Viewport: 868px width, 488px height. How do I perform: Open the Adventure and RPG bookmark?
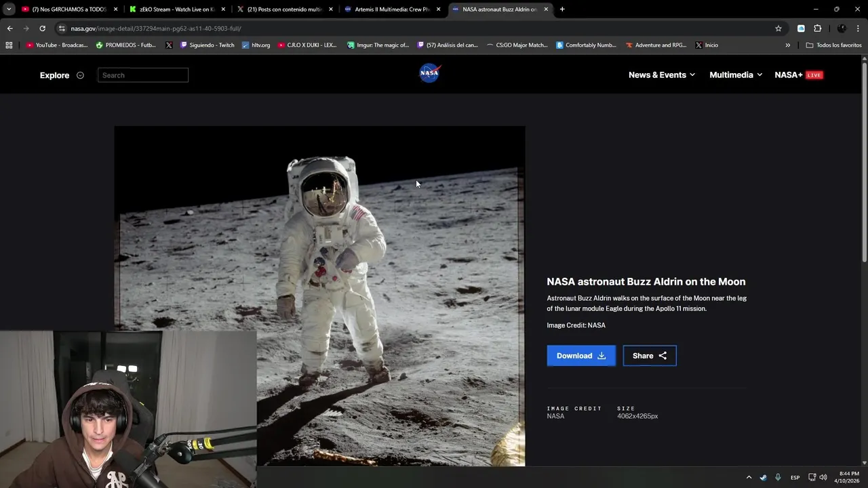[656, 45]
